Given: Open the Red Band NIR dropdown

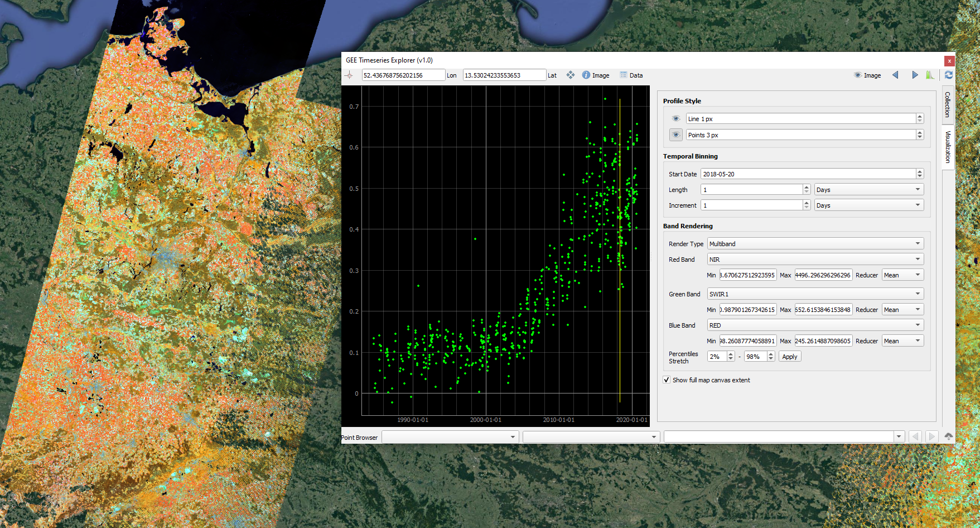Looking at the screenshot, I should tap(815, 260).
